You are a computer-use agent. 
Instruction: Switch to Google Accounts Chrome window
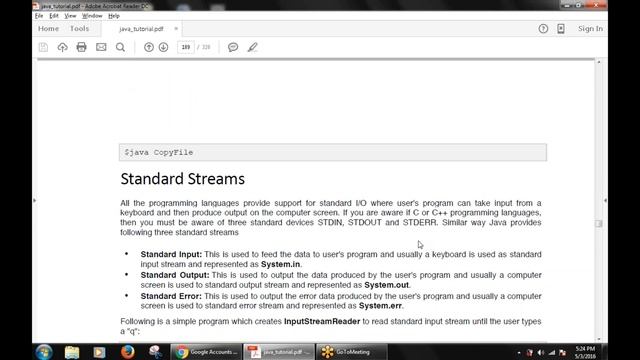tap(206, 352)
